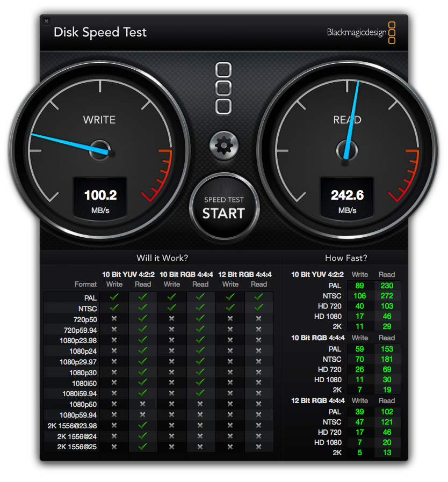Click the 2K 1556@23.98 10 Bit YUV read checkmark
The height and width of the screenshot is (482, 448).
point(142,426)
